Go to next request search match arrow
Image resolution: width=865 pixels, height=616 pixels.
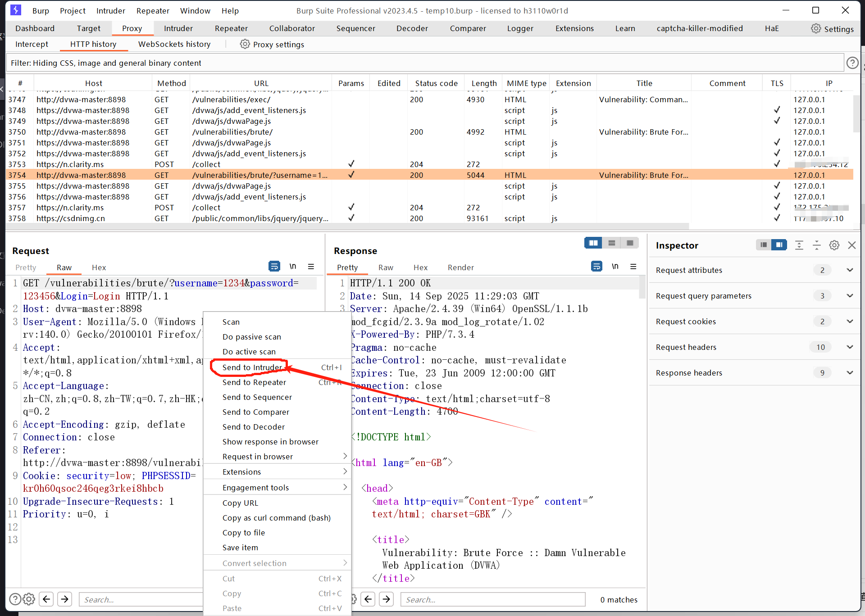pos(65,599)
